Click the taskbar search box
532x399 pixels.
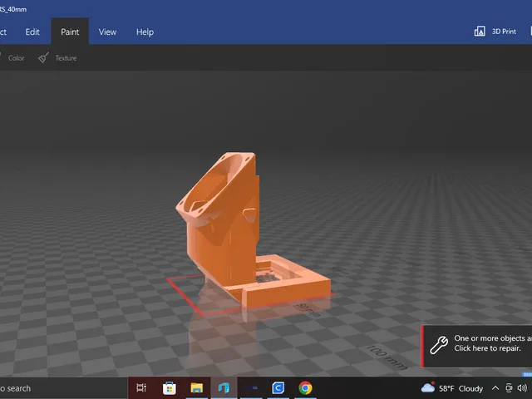[x=63, y=388]
